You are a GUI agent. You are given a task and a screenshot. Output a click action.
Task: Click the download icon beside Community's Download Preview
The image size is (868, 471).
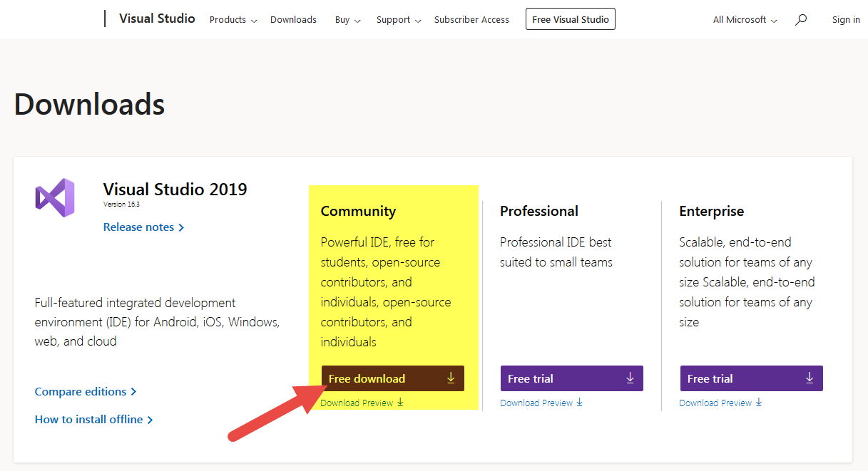pyautogui.click(x=401, y=402)
